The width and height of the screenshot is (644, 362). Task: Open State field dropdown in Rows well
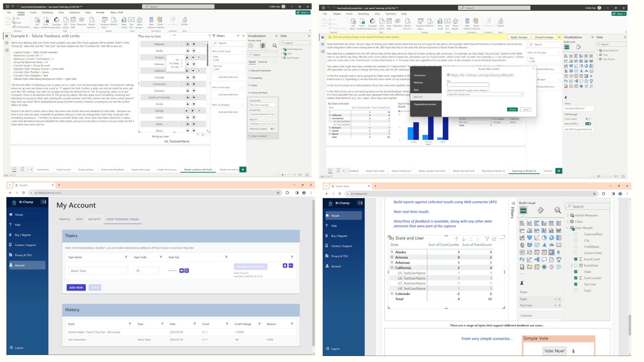point(555,299)
